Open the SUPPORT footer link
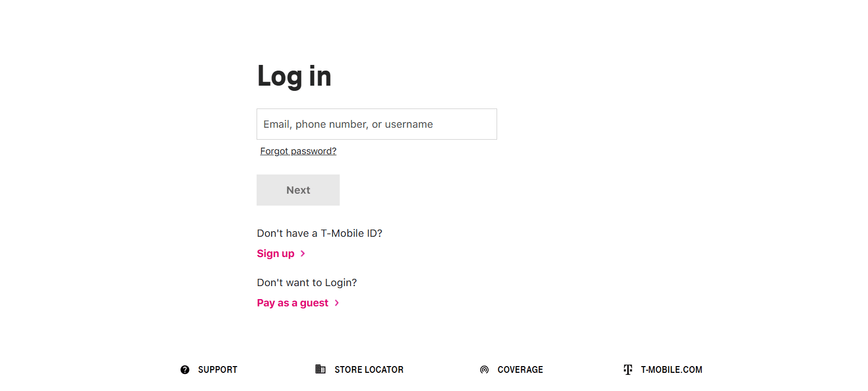This screenshot has height=391, width=868. click(x=218, y=369)
